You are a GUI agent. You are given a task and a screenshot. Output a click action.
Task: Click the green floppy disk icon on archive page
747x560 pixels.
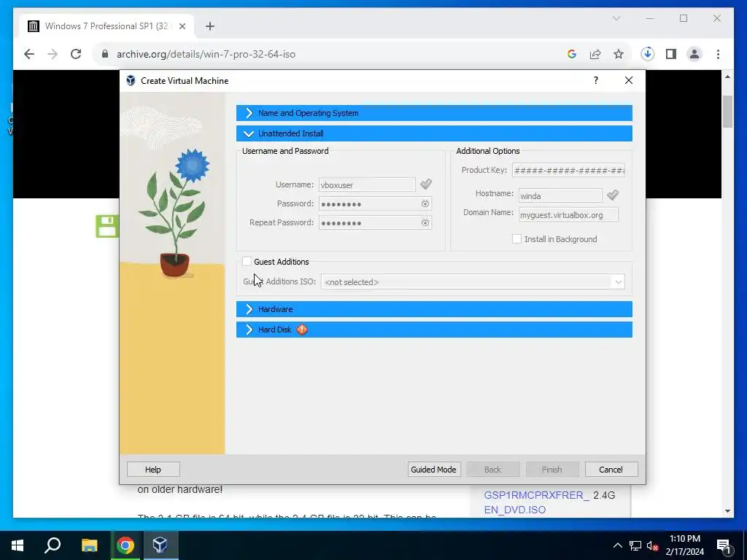click(107, 226)
